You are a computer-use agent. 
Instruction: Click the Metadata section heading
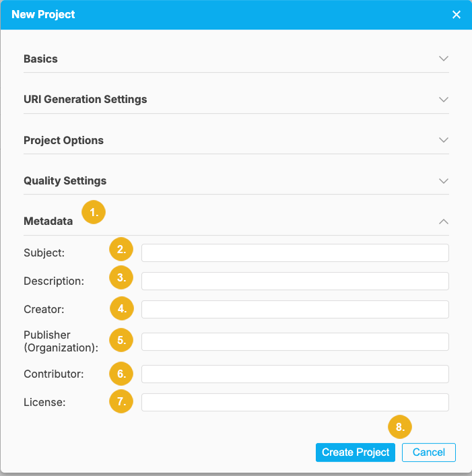coord(48,221)
